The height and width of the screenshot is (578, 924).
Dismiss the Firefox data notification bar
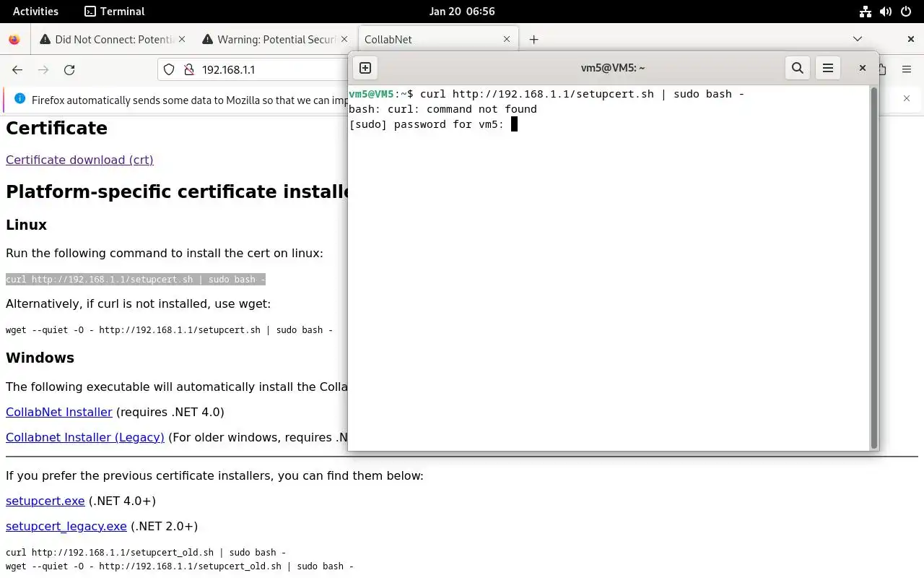coord(907,98)
